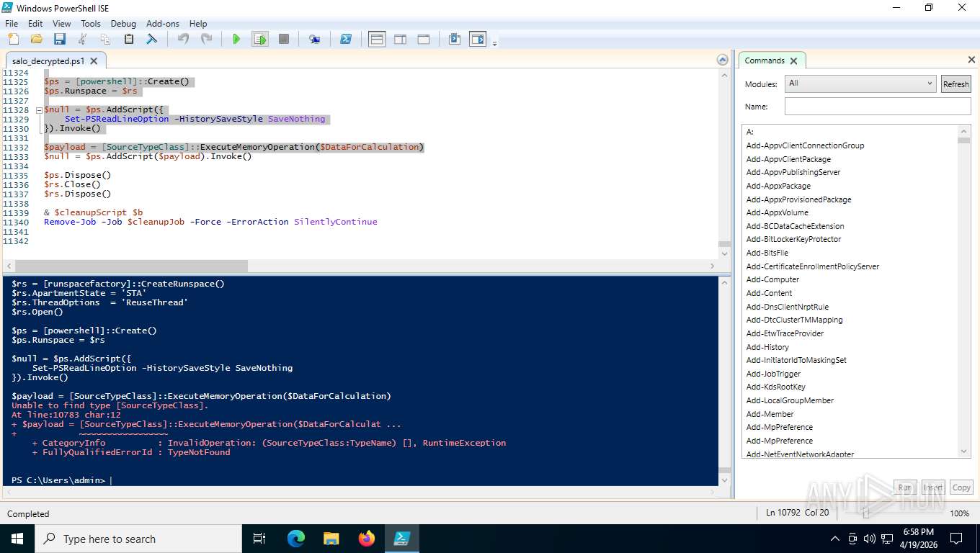Open New Remote PowerShell Tab icon

pos(315,39)
